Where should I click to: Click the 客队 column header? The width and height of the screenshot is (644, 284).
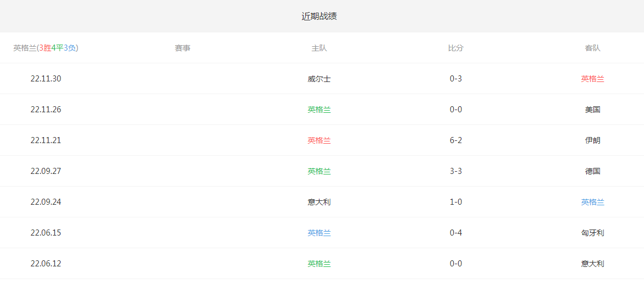click(x=593, y=48)
